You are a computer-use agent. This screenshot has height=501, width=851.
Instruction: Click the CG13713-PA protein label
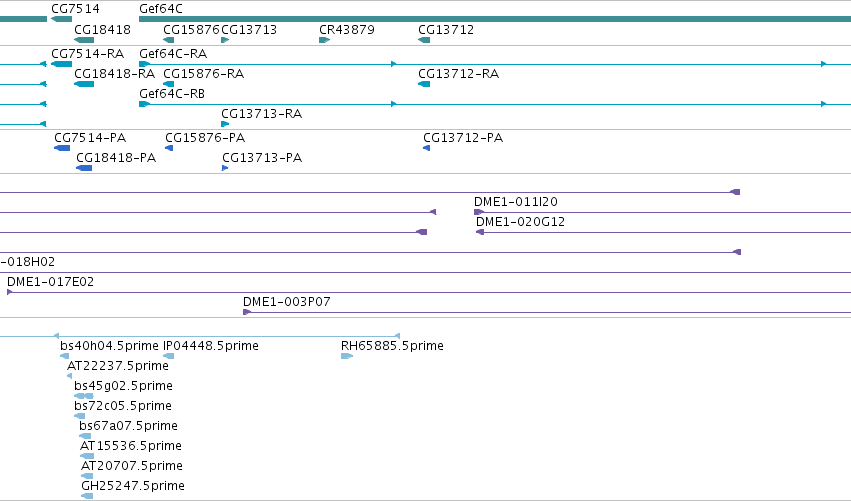(262, 158)
